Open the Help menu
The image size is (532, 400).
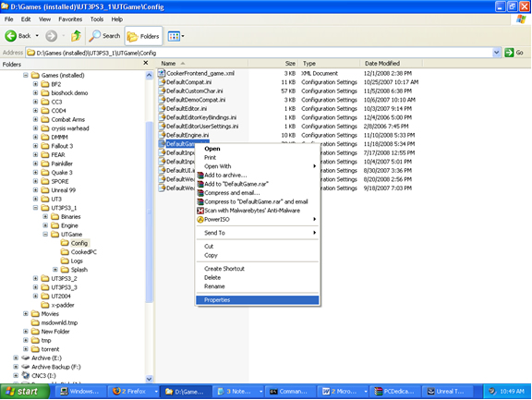point(116,19)
